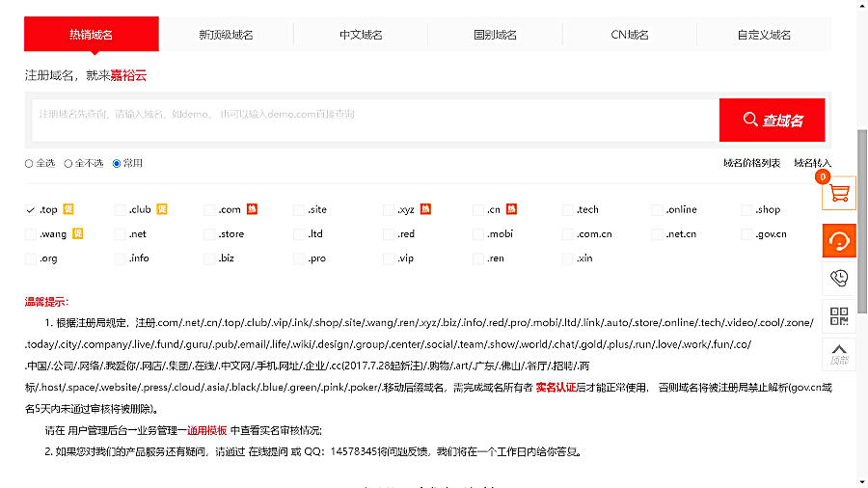
Task: Open the shopping cart icon
Action: click(838, 194)
